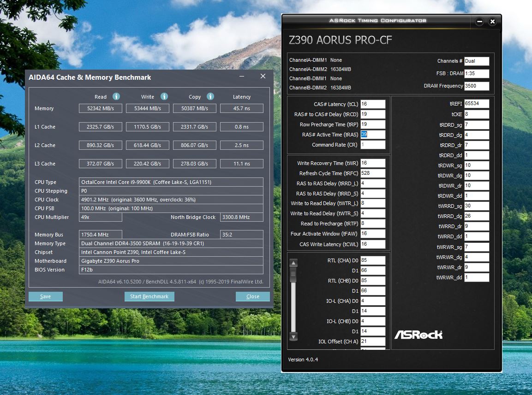Click the Read to Precharge (tRTP) field

373,224
